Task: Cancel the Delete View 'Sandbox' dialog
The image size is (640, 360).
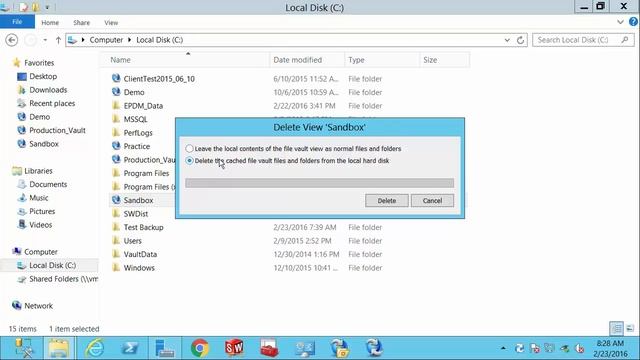Action: click(432, 200)
